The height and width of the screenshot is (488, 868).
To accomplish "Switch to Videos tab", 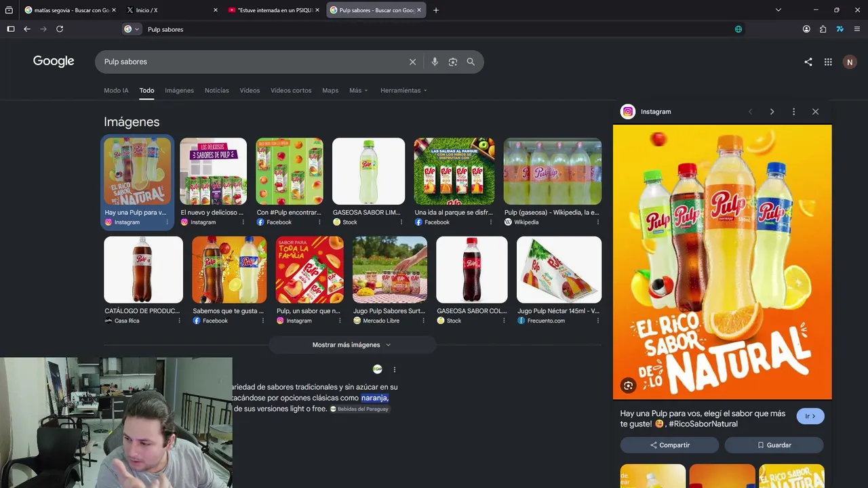I will pos(250,91).
